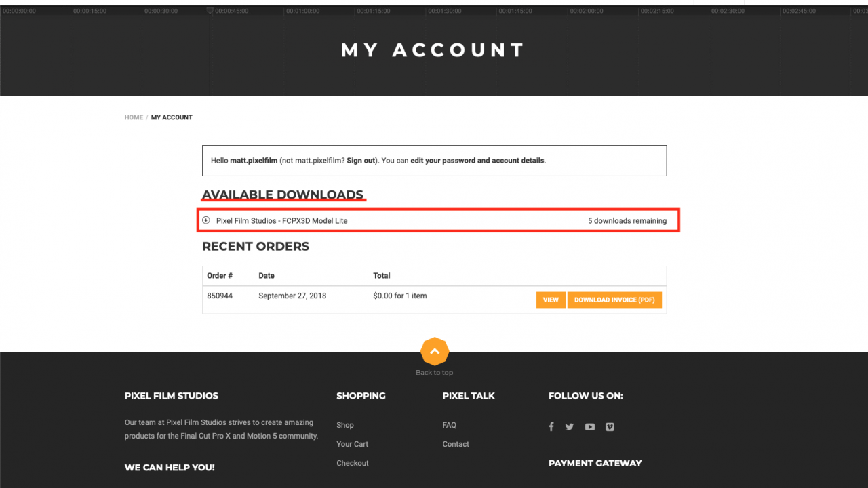
Task: Click the orange Back to top arrow
Action: click(x=435, y=351)
